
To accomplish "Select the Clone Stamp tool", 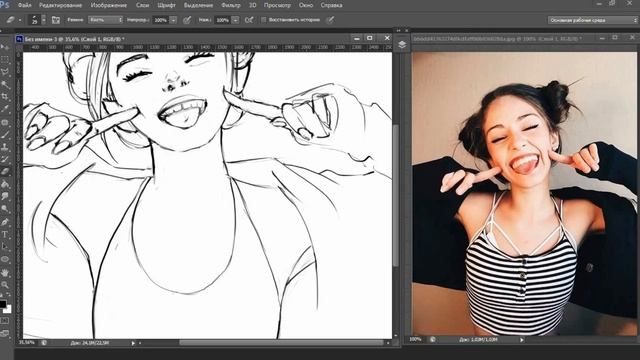I will [5, 147].
